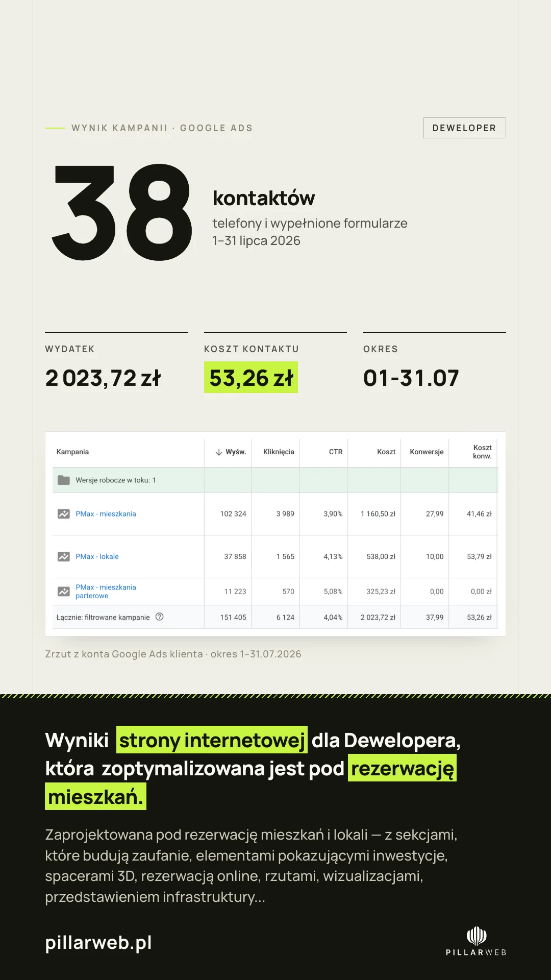Viewport: 551px width, 980px height.
Task: Open the PMax - lokale campaign link
Action: [97, 557]
